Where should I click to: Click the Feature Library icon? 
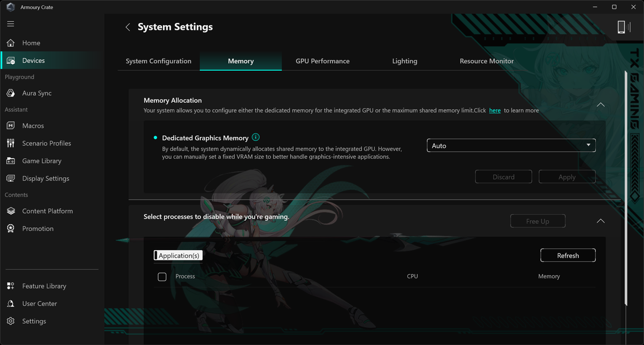coord(11,286)
